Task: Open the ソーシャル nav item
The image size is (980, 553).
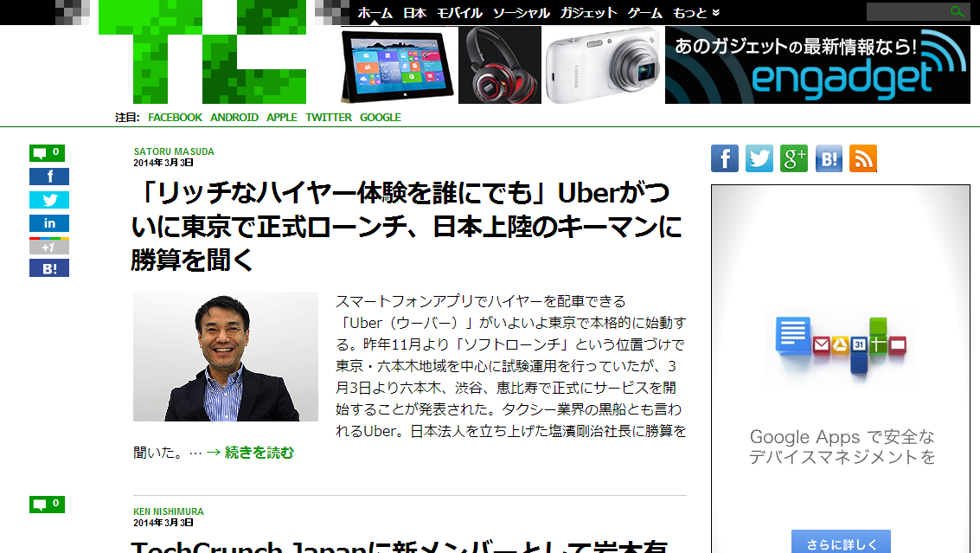Action: (522, 12)
